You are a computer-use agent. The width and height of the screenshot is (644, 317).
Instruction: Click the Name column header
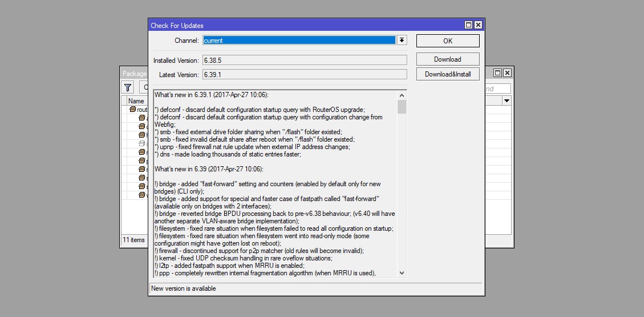coord(136,101)
